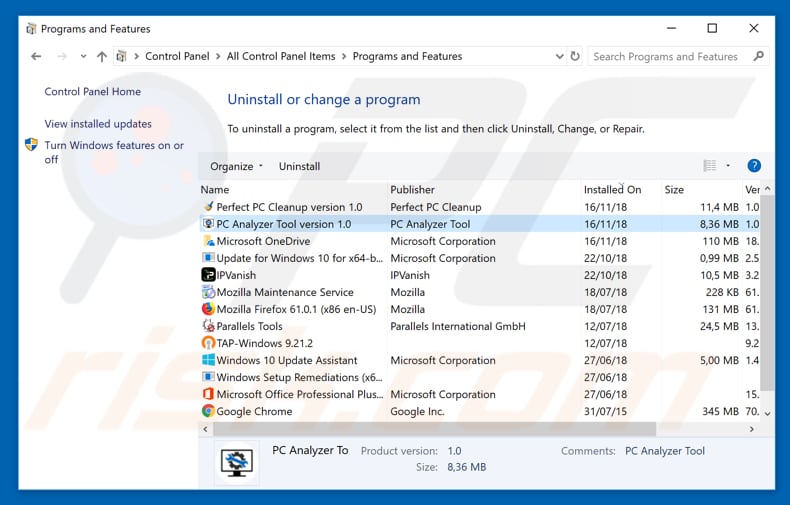790x505 pixels.
Task: Click the vertical scrollbar down arrow
Action: coord(767,413)
